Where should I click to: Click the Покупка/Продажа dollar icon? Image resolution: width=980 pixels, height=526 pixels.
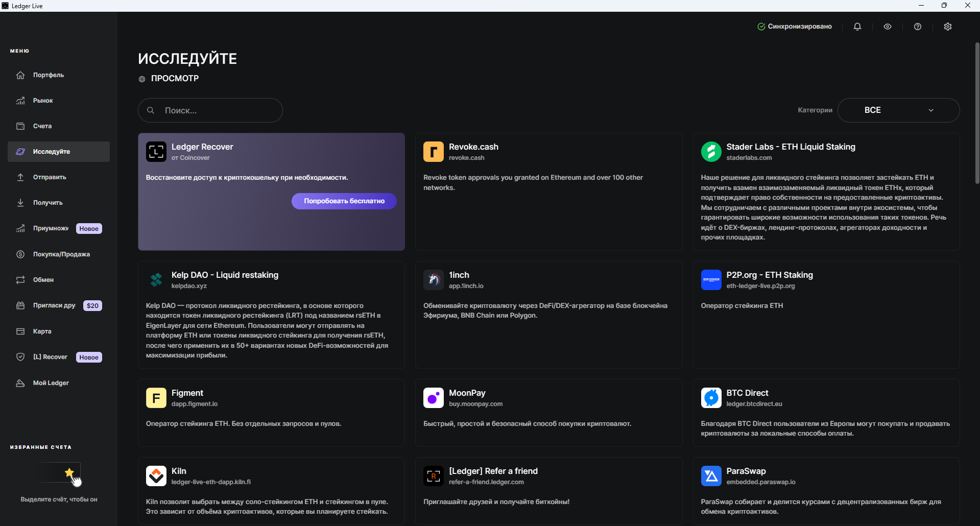tap(20, 254)
